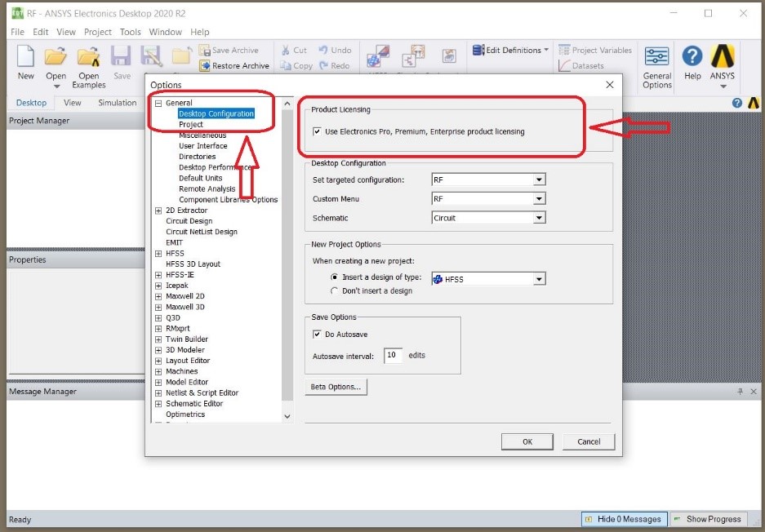
Task: Open the Edit Definitions dropdown
Action: tap(511, 50)
